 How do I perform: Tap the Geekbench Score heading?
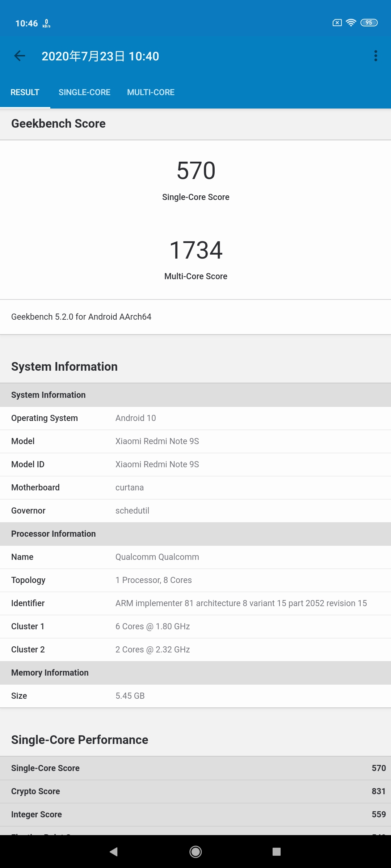coord(58,124)
